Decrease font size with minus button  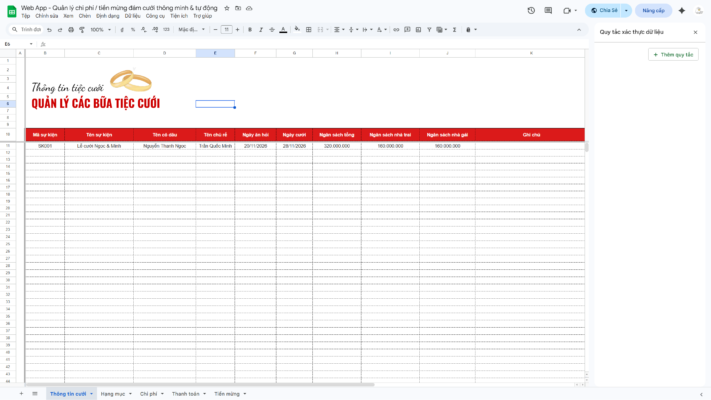[x=215, y=29]
